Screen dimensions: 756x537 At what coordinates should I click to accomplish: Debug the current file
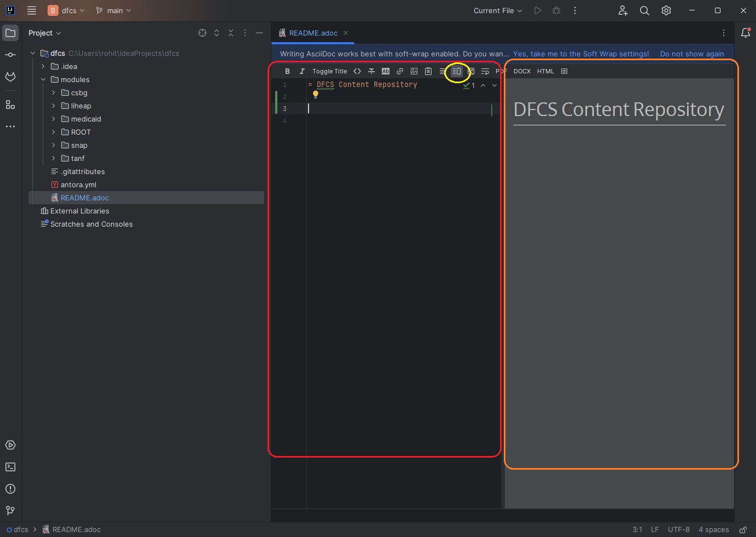[556, 10]
